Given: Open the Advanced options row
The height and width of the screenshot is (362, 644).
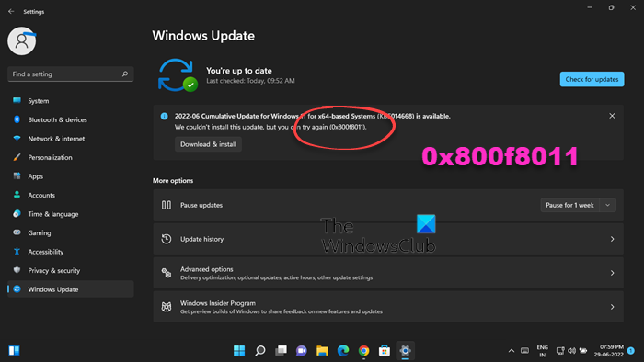Looking at the screenshot, I should point(388,273).
